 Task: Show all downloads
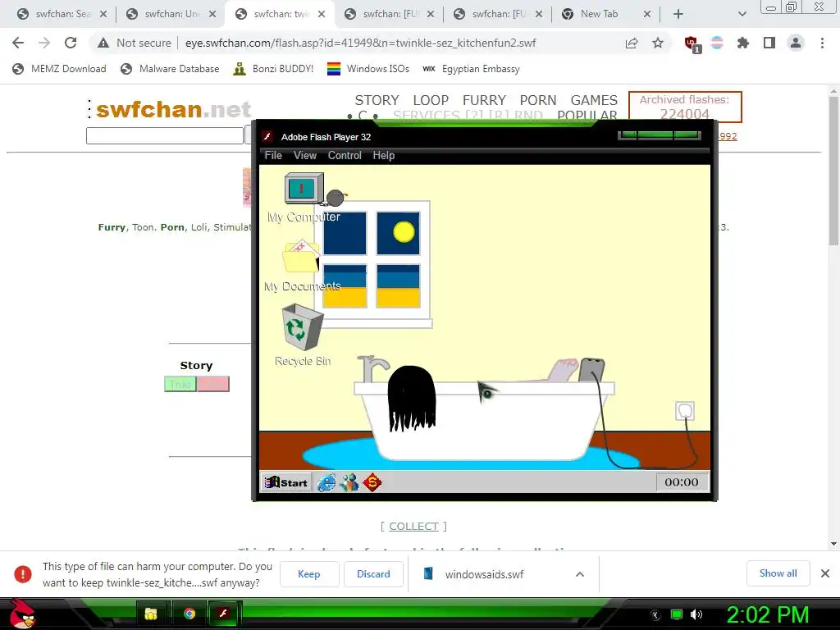pos(778,573)
